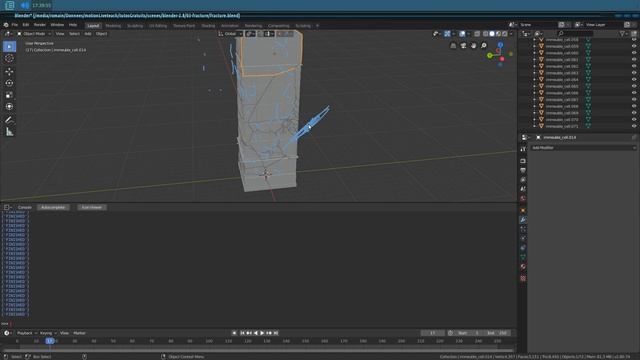Toggle viewport gizmos button

(x=447, y=34)
